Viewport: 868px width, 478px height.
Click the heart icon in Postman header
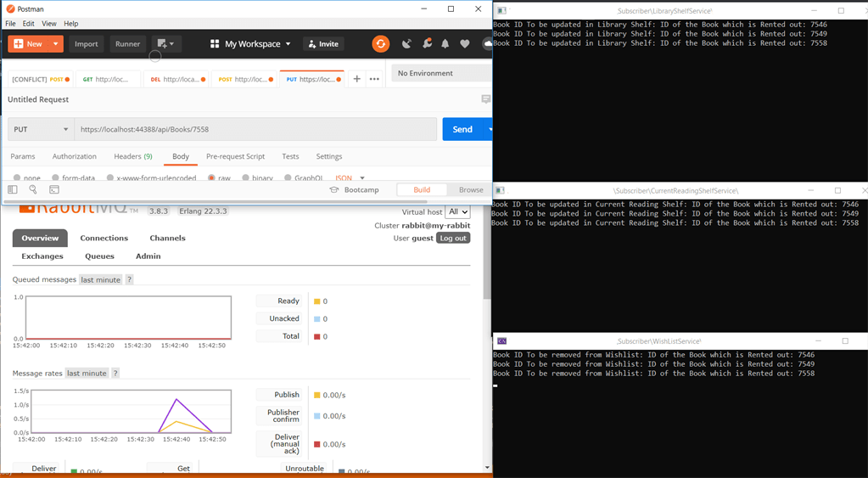pos(464,44)
